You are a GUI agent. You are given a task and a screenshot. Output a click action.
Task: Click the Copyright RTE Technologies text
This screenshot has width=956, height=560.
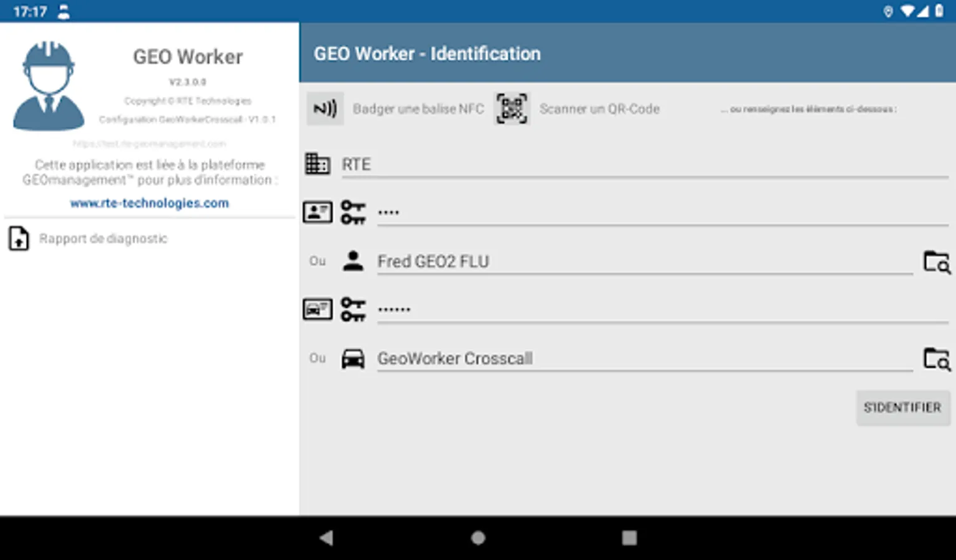coord(187,101)
